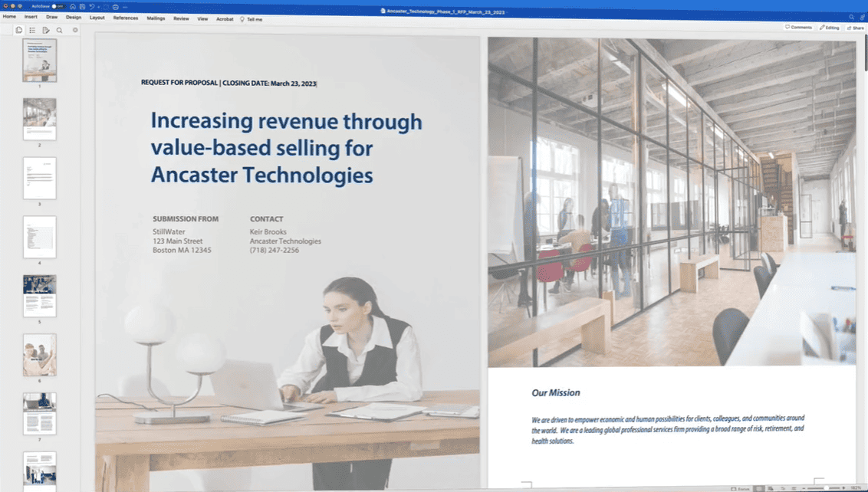Toggle the AutoSave switch
Screen dimensions: 868x492
click(x=58, y=7)
